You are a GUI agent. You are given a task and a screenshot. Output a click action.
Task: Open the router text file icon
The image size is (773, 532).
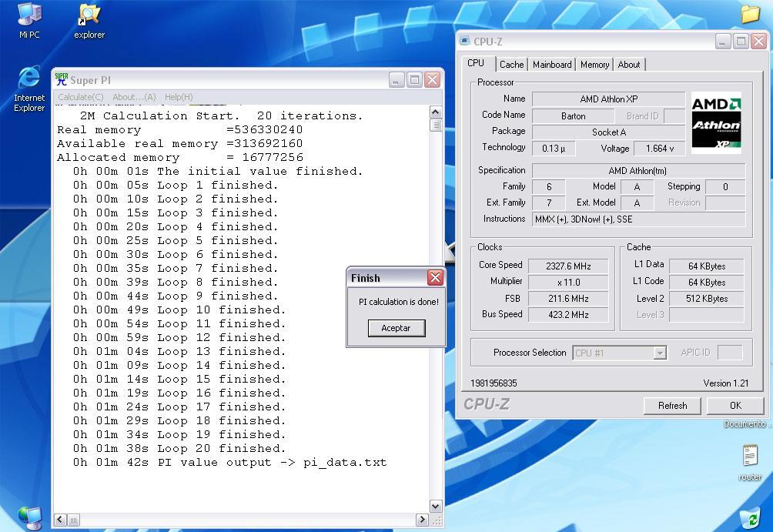coord(750,456)
